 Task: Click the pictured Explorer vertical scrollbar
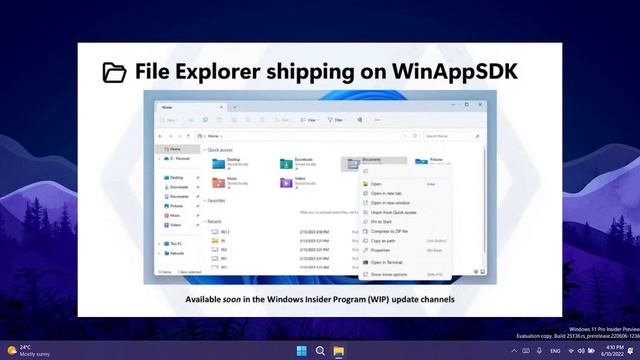tap(484, 200)
